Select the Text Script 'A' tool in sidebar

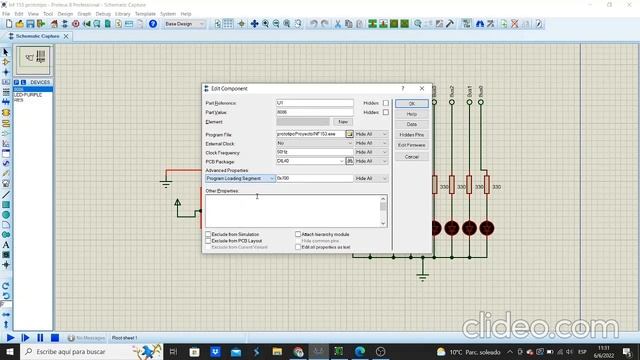(x=6, y=245)
